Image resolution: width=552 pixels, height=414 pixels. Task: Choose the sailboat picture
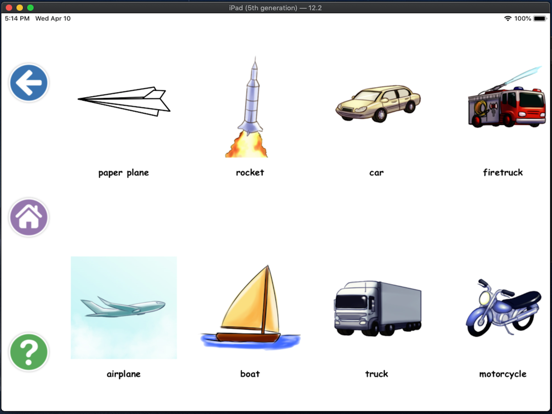[250, 307]
